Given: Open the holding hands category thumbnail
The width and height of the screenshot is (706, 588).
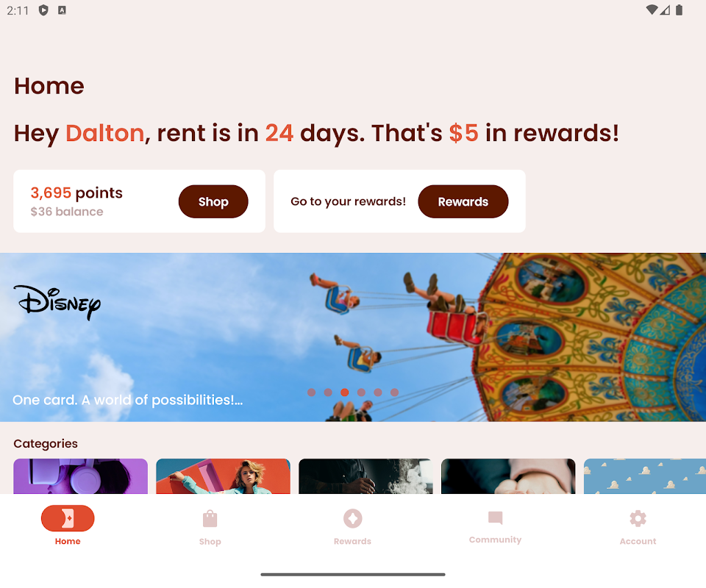Looking at the screenshot, I should click(508, 476).
